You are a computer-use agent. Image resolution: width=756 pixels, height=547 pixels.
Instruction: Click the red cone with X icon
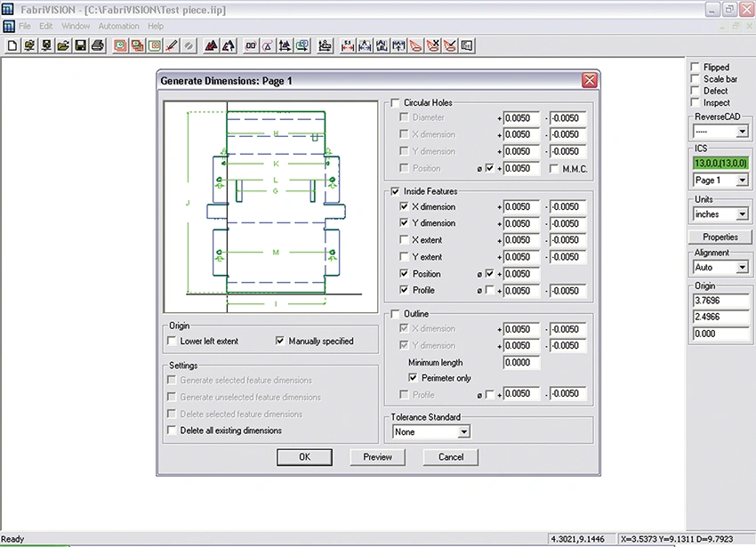pos(433,46)
